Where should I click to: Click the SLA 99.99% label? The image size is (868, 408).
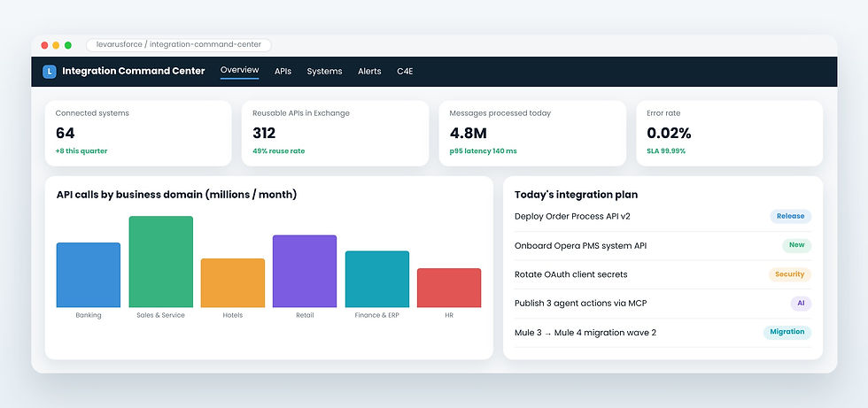pyautogui.click(x=666, y=151)
